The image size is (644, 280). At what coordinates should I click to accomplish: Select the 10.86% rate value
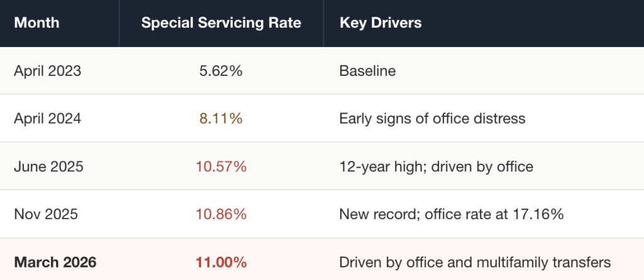tap(221, 214)
